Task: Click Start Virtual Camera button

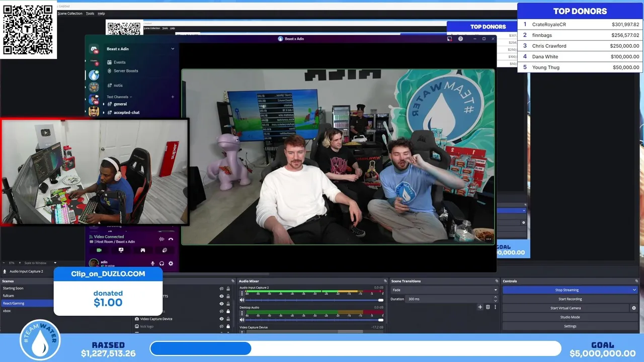Action: [x=566, y=308]
